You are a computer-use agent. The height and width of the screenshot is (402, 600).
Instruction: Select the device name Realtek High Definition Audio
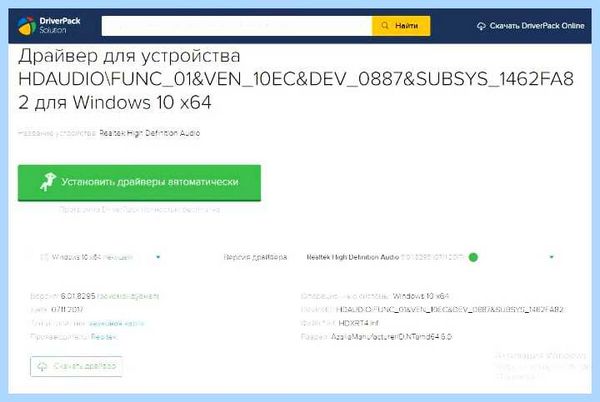click(x=150, y=133)
